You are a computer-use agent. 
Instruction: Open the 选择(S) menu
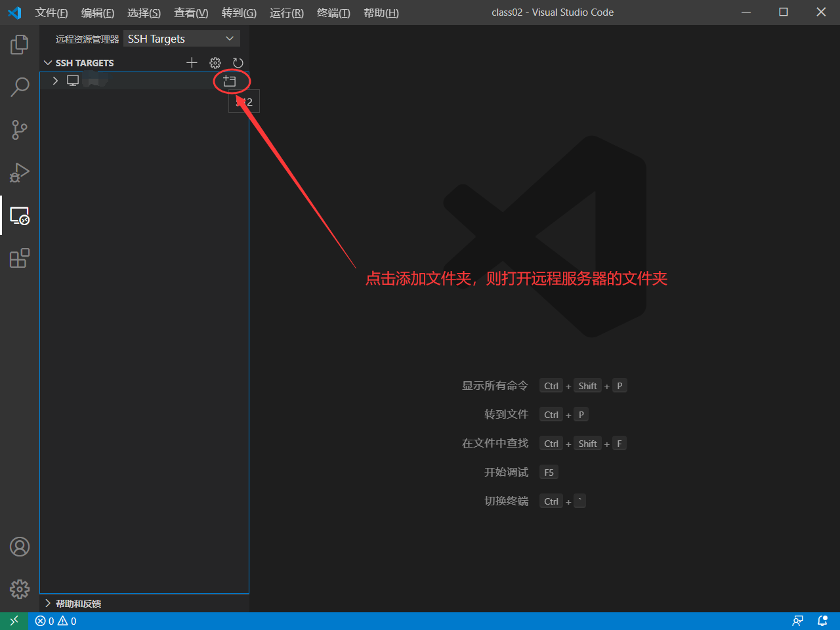pyautogui.click(x=144, y=12)
